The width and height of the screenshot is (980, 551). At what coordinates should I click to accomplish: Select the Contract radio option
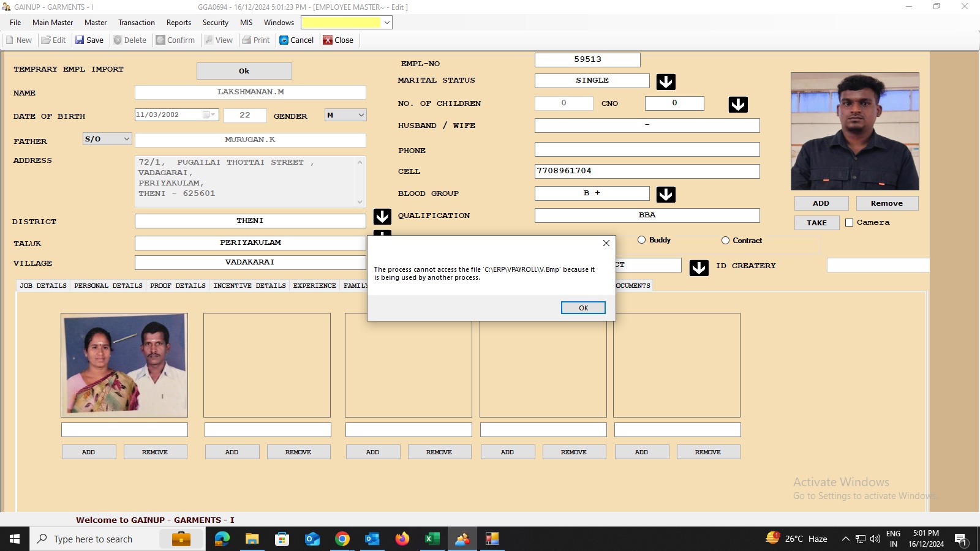click(x=725, y=241)
